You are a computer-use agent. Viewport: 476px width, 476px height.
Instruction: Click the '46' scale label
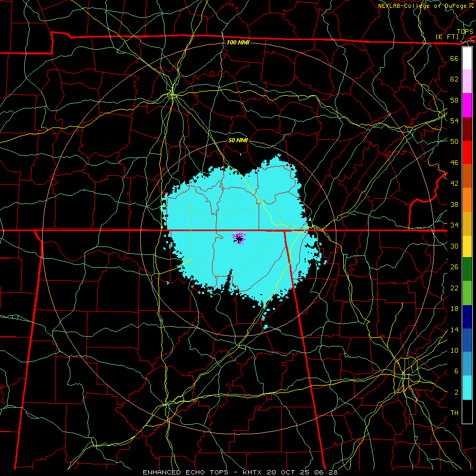pos(454,163)
